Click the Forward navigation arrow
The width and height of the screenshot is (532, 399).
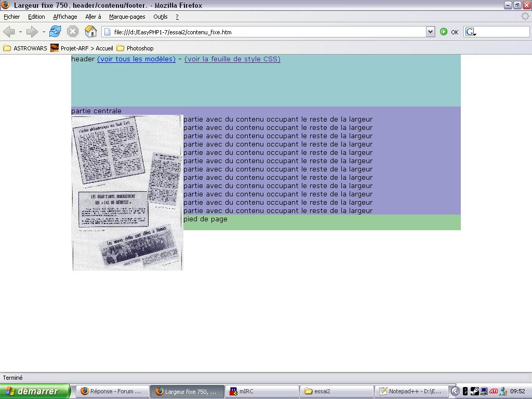(32, 32)
